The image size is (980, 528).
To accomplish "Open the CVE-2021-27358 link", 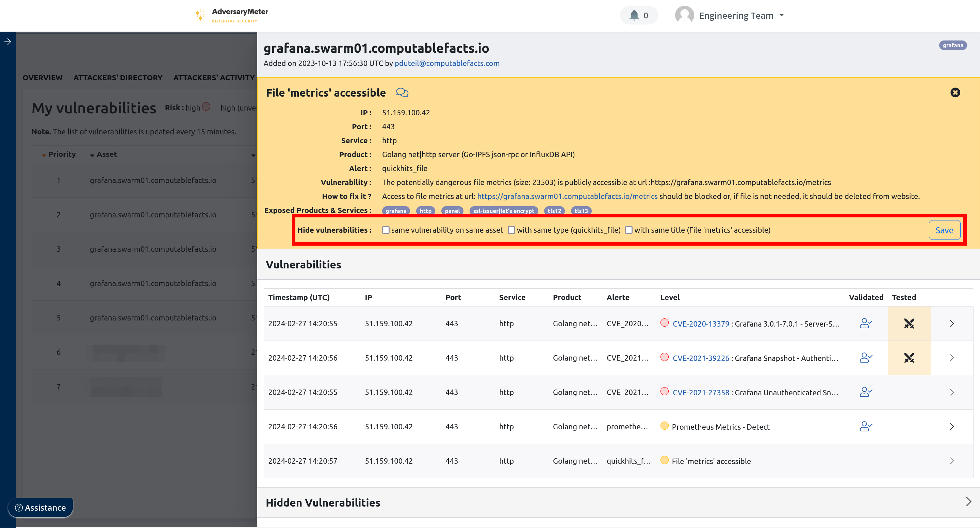I will tap(701, 392).
